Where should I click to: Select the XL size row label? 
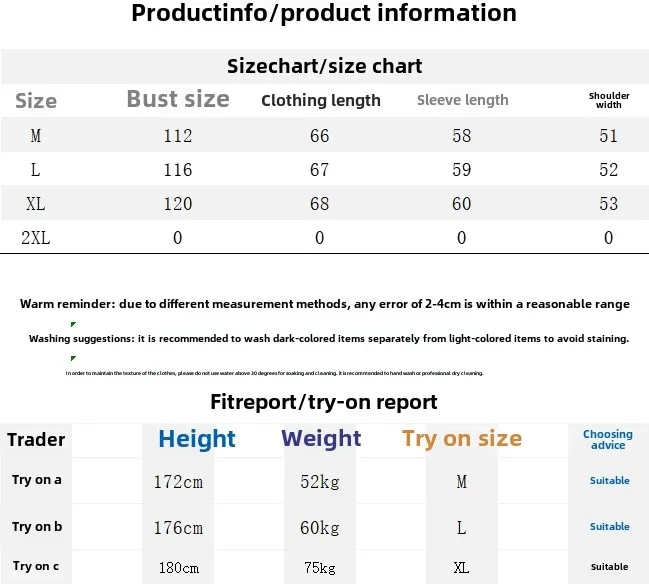click(36, 204)
